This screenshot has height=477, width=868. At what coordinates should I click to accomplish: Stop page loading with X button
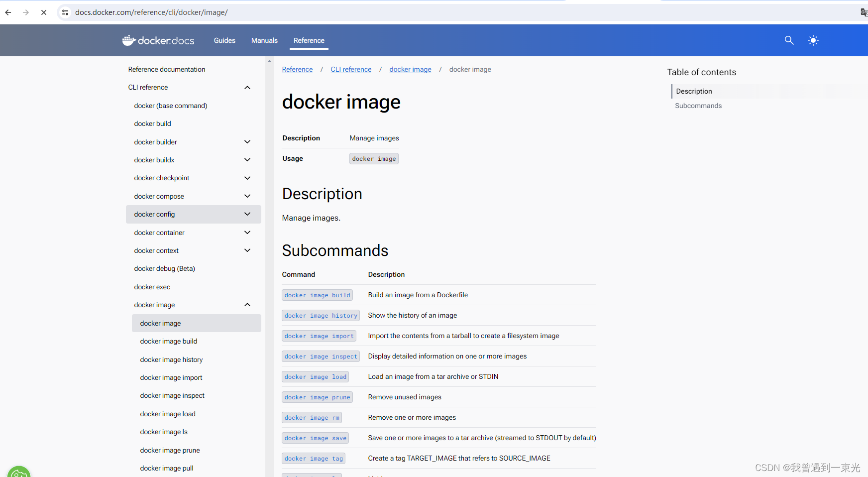(44, 12)
